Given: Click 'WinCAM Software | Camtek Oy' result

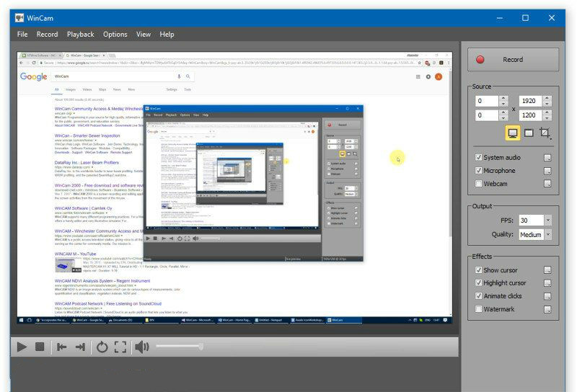Looking at the screenshot, I should pyautogui.click(x=83, y=208).
